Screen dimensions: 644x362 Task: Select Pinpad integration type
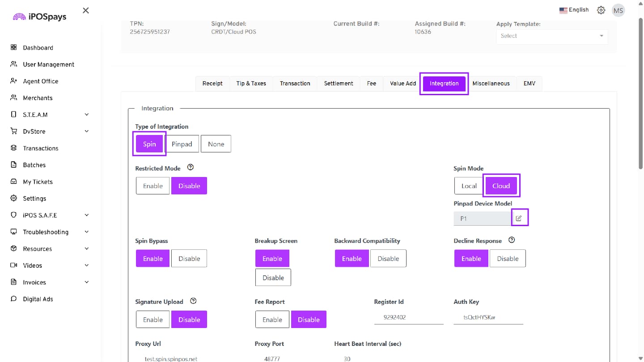[182, 144]
